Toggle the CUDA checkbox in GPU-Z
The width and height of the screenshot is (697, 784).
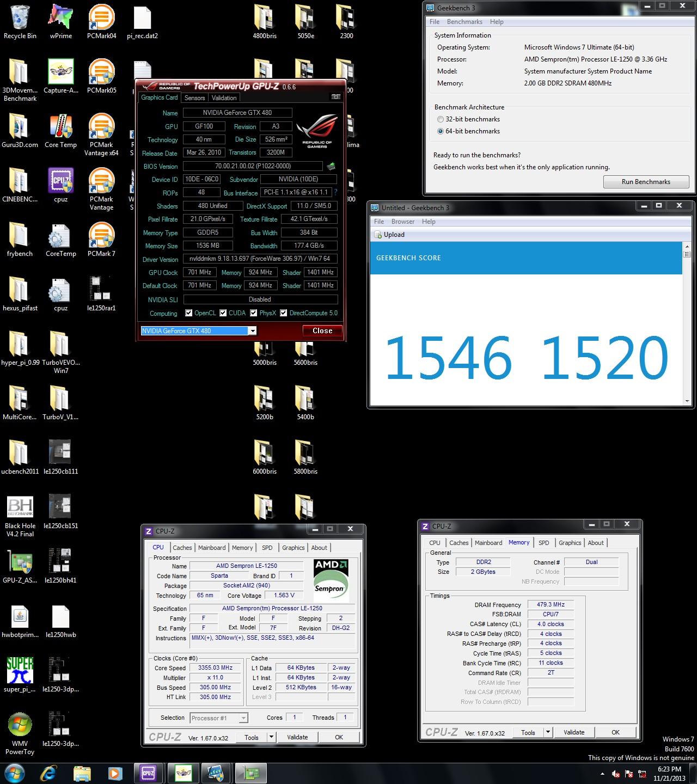223,313
